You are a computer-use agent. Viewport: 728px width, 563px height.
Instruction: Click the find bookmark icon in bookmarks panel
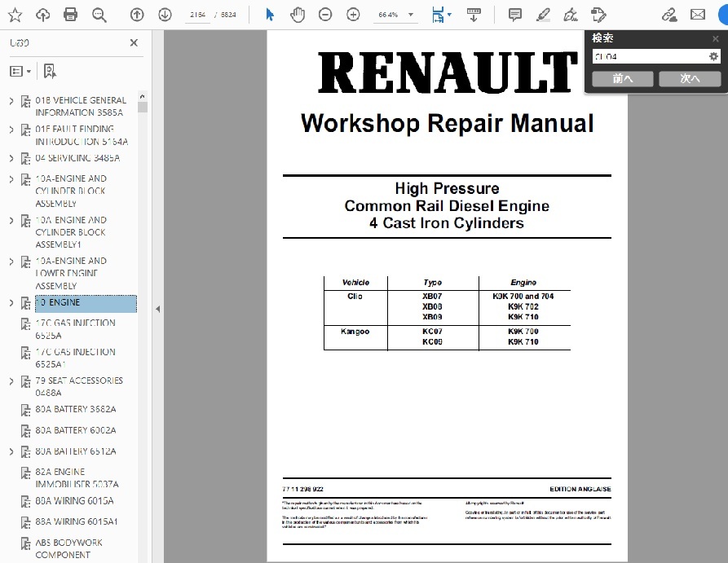[x=50, y=71]
